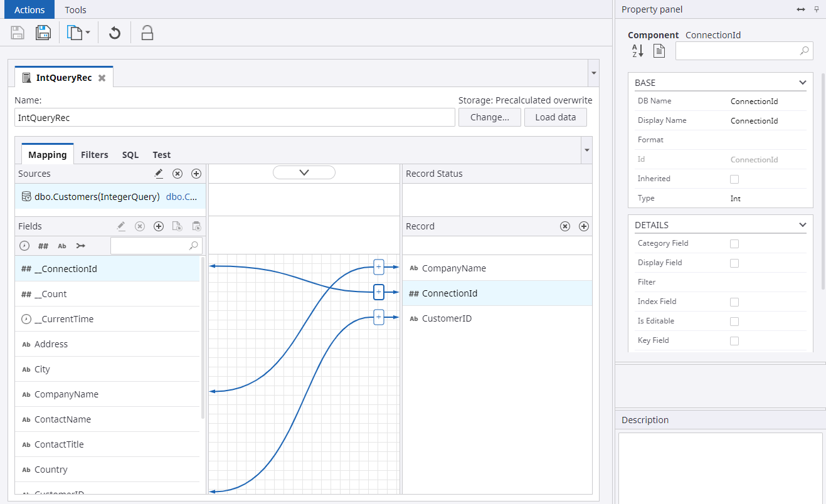Switch to the SQL tab
This screenshot has width=826, height=504.
130,155
